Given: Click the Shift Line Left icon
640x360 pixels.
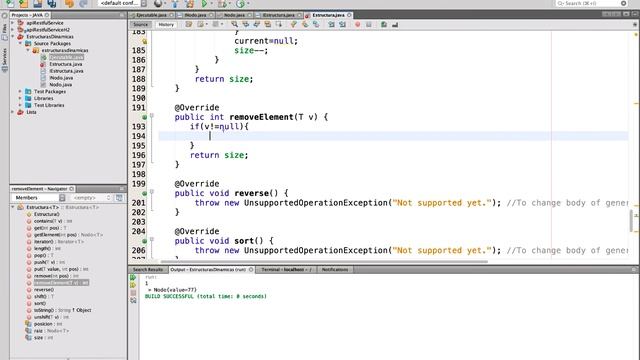Looking at the screenshot, I should pyautogui.click(x=331, y=24).
